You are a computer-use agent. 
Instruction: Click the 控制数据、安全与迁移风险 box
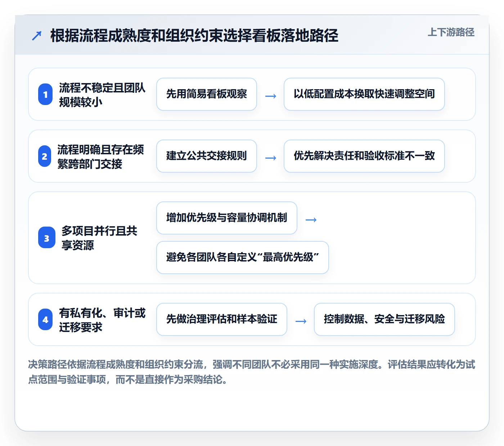[384, 319]
